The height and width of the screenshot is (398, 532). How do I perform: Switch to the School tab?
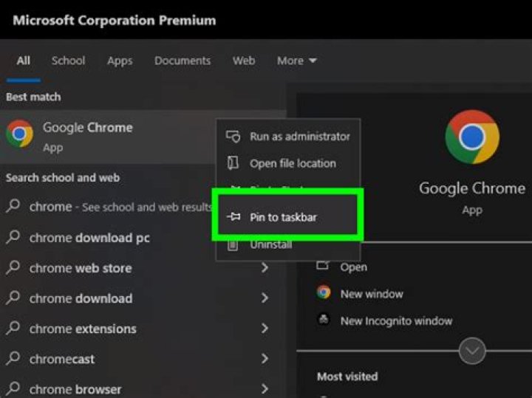click(68, 61)
